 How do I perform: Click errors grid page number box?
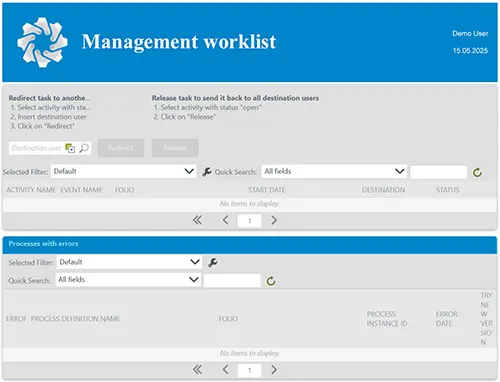pyautogui.click(x=249, y=370)
